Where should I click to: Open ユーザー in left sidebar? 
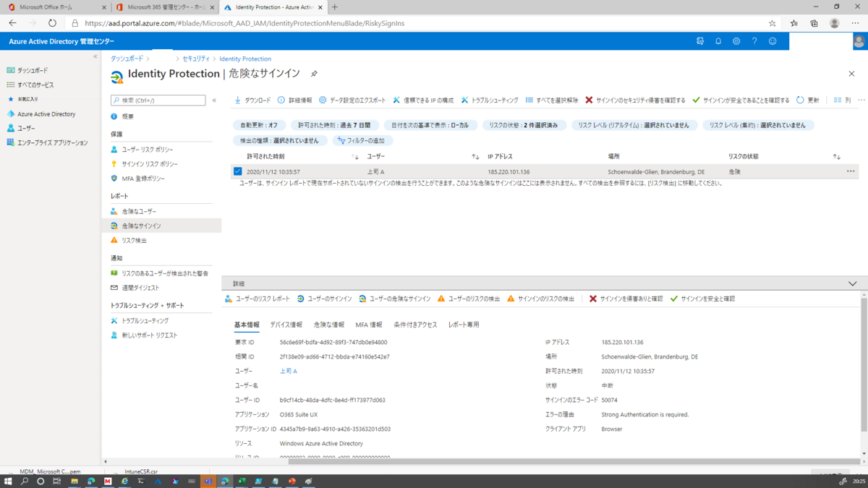point(21,128)
